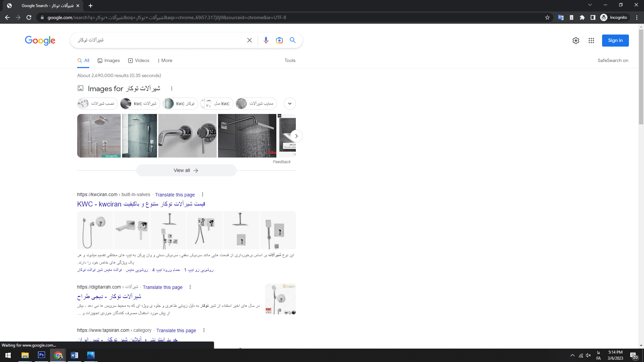The width and height of the screenshot is (644, 362).
Task: Select the 'نصب شیرالات' filter chip
Action: click(x=97, y=104)
